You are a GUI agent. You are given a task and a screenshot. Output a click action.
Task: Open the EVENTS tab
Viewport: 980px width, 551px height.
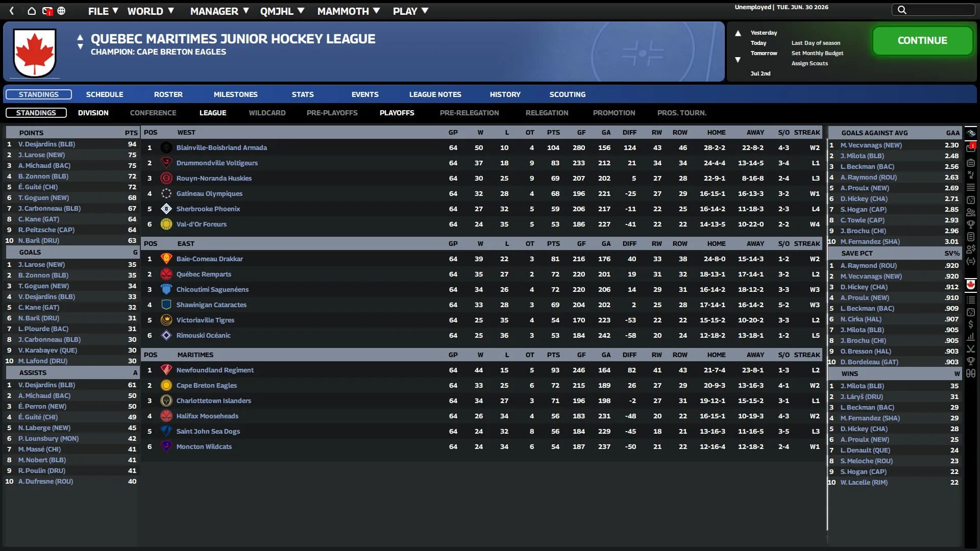(365, 94)
